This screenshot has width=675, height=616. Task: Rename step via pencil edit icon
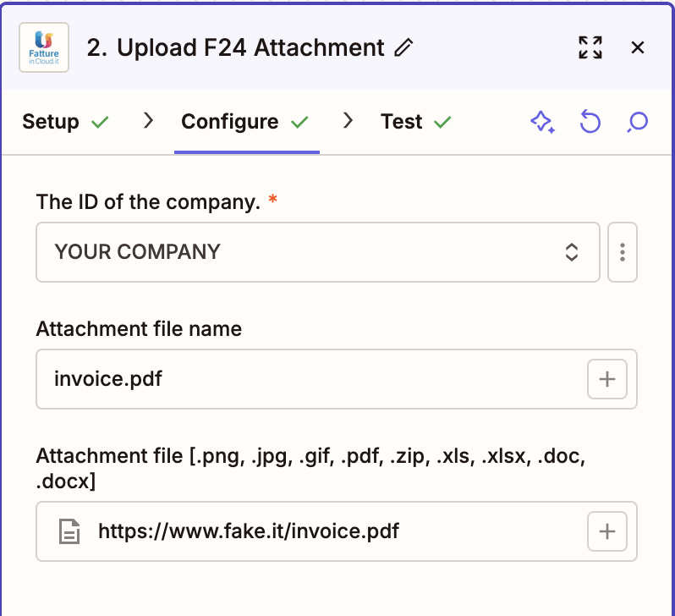pyautogui.click(x=403, y=47)
